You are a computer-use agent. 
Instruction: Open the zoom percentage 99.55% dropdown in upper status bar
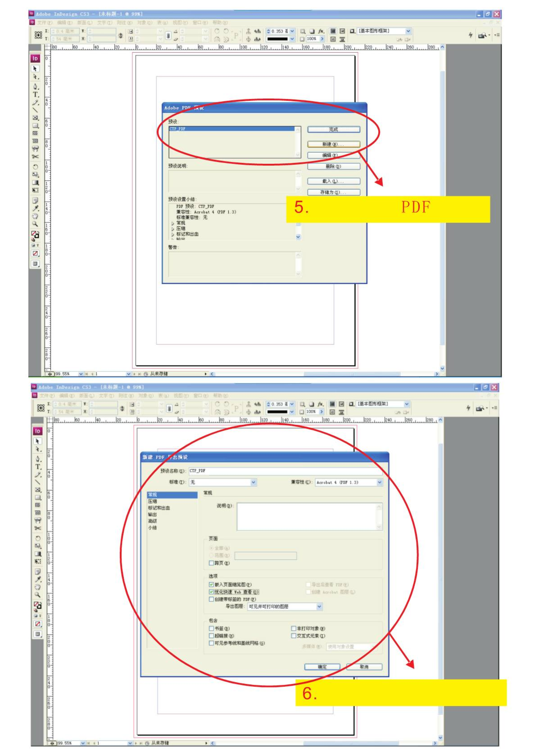(x=81, y=374)
